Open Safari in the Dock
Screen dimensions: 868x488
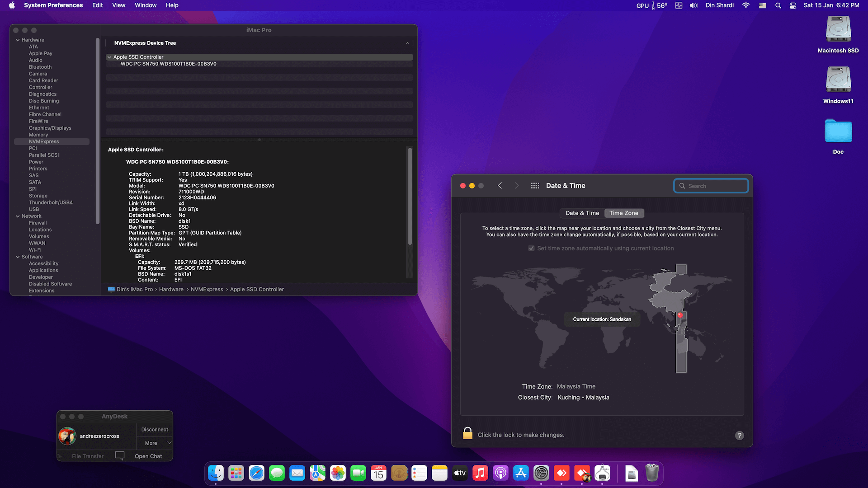256,473
